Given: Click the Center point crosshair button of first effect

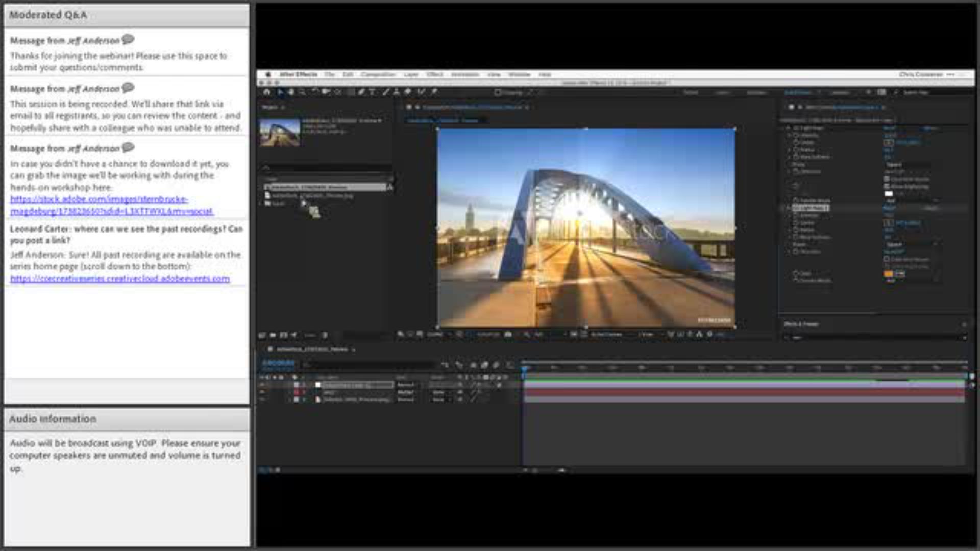Looking at the screenshot, I should 889,142.
